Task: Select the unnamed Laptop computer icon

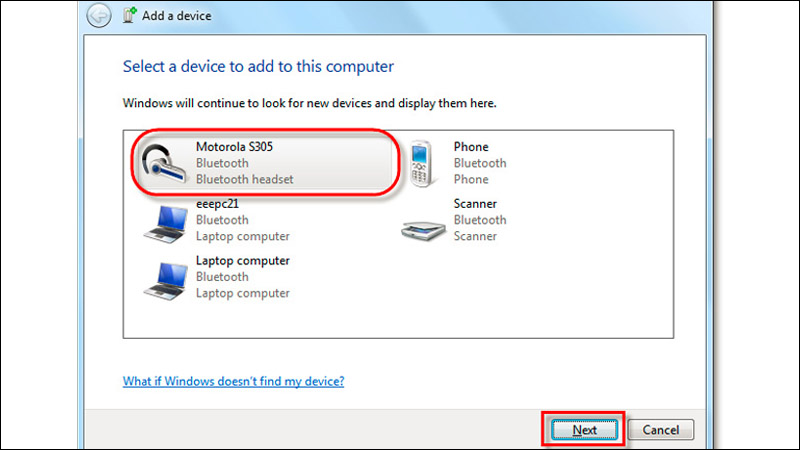Action: [164, 278]
